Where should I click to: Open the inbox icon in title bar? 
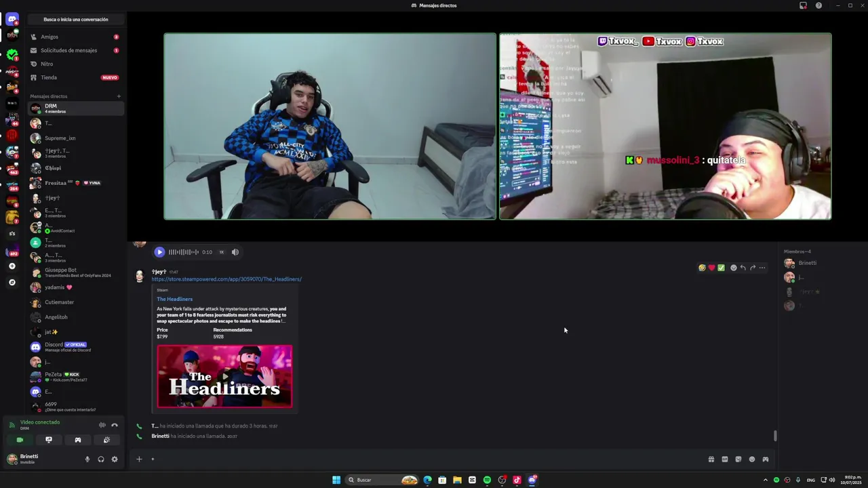[x=803, y=5]
